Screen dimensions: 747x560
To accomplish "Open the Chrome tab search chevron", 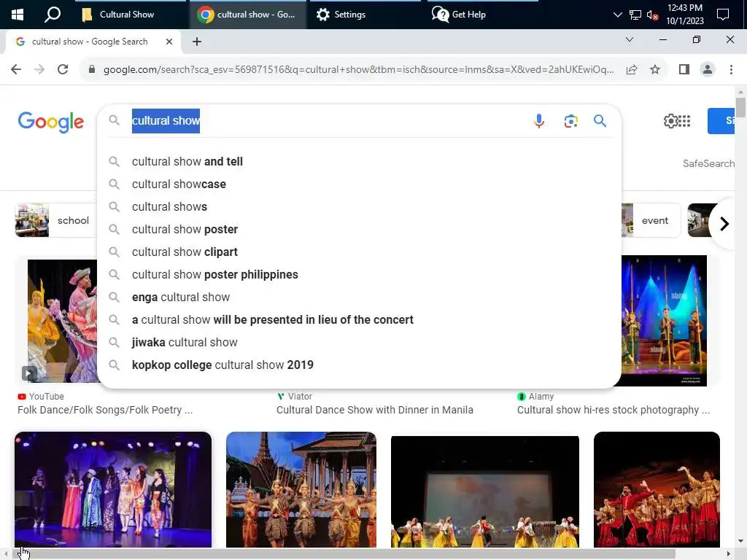I will 630,39.
